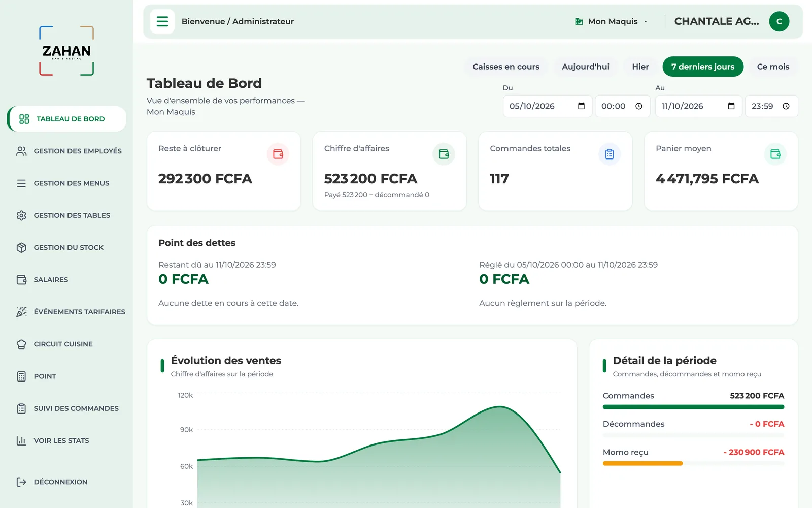812x508 pixels.
Task: Open clock picker for 23:59 end time
Action: click(786, 106)
